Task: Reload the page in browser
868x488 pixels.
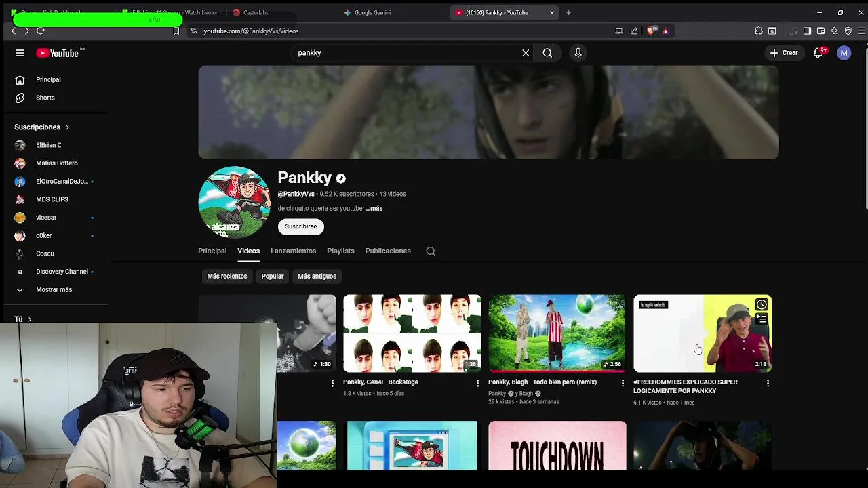Action: click(41, 30)
